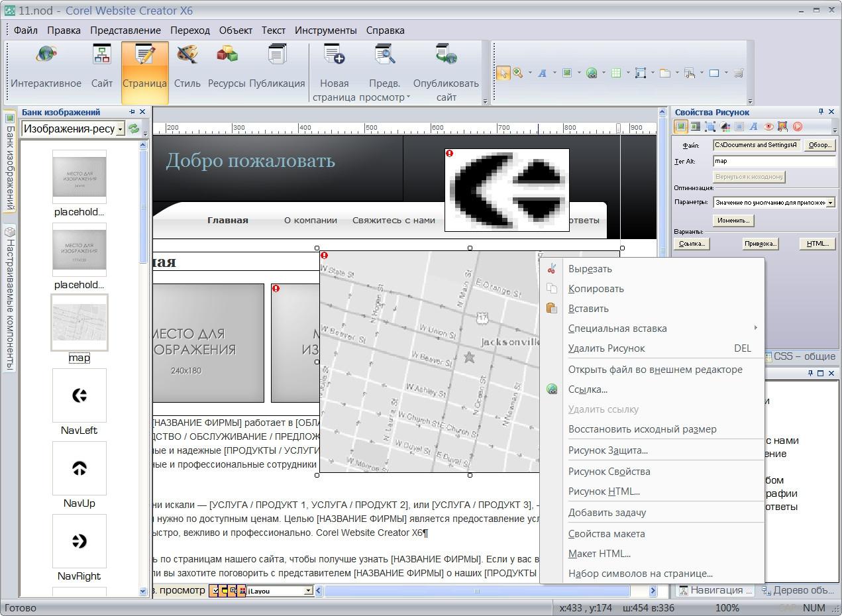The height and width of the screenshot is (616, 842).
Task: Pin the Банк изображений panel
Action: (132, 112)
